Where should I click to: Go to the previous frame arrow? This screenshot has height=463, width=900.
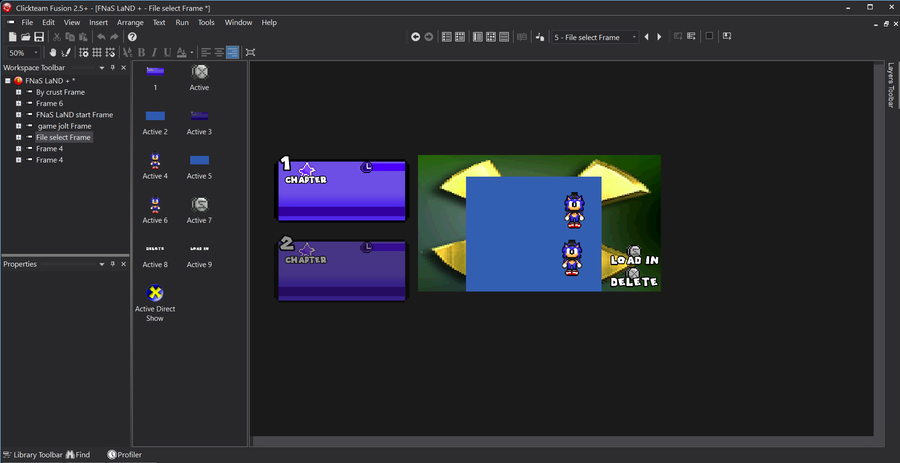(646, 37)
